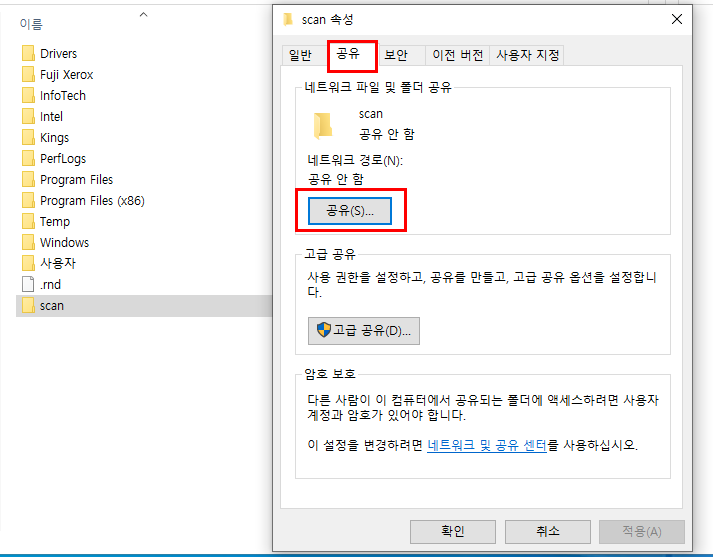Click the 사용자 folder name
The height and width of the screenshot is (557, 713).
click(x=58, y=263)
